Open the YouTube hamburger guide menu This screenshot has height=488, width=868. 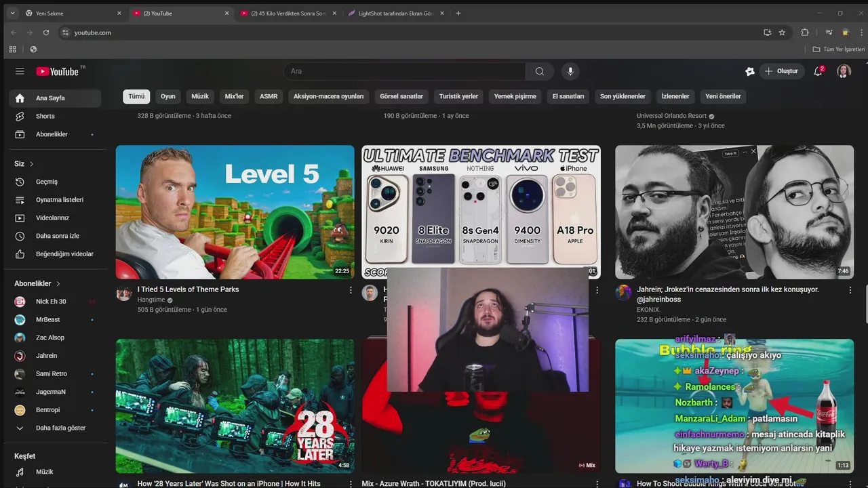click(20, 71)
